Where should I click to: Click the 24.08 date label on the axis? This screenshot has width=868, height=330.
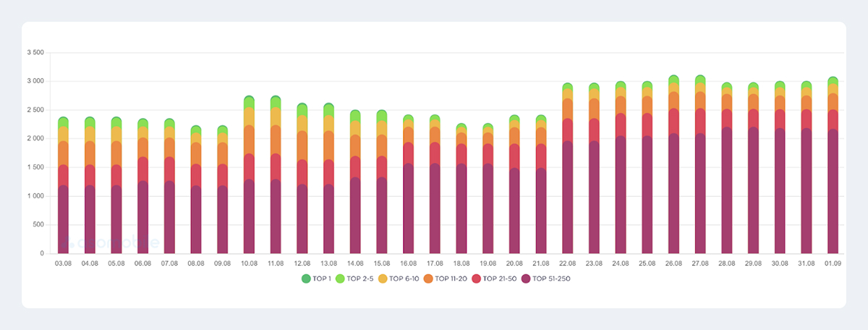tap(620, 264)
